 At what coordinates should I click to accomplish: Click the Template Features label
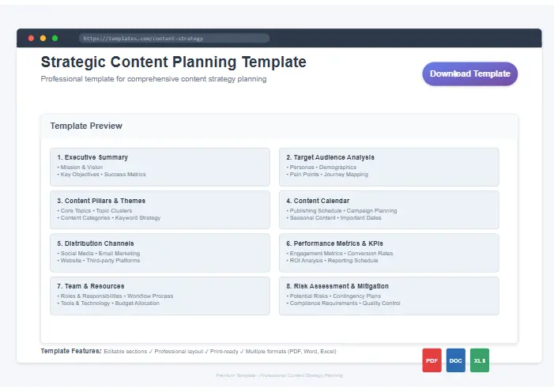click(x=71, y=351)
